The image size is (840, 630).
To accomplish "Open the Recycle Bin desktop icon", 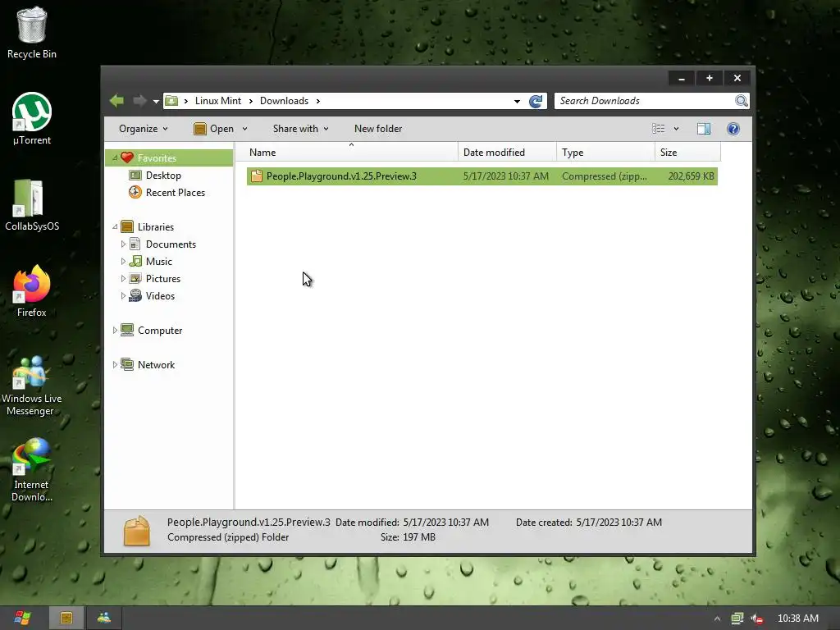I will (x=32, y=32).
